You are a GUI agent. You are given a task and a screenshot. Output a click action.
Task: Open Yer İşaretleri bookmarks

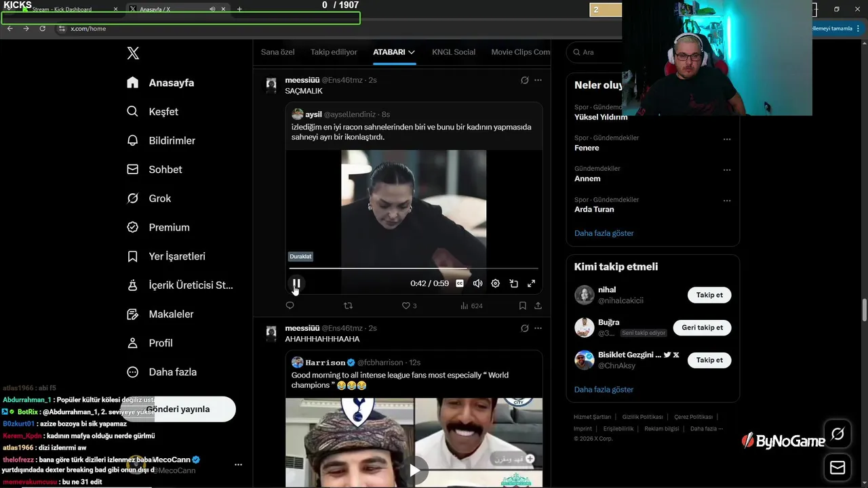click(166, 257)
